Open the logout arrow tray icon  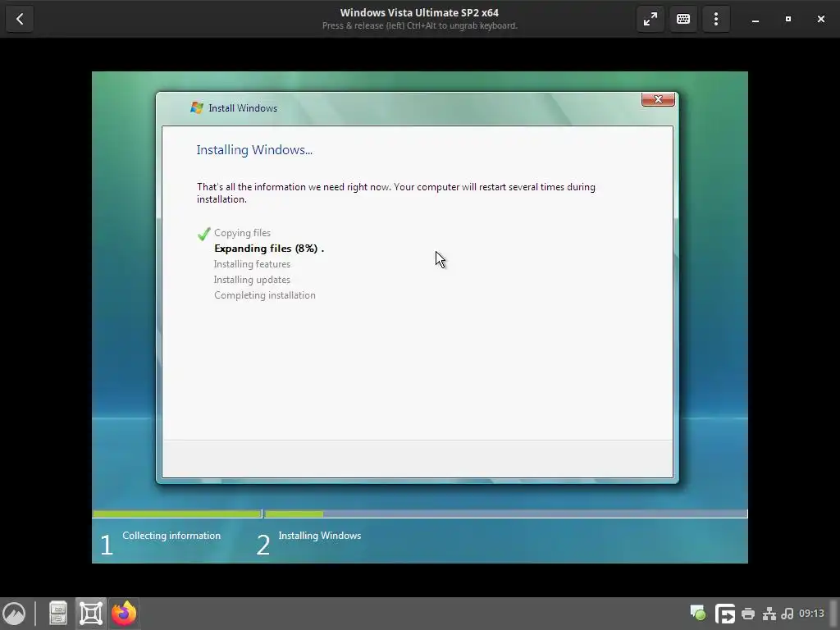pos(725,614)
